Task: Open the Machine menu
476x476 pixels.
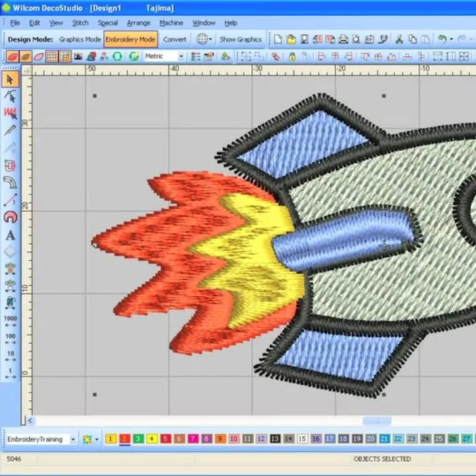Action: coord(171,22)
